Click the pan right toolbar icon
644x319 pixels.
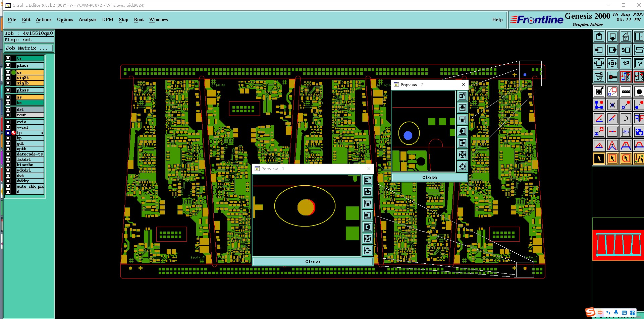612,50
